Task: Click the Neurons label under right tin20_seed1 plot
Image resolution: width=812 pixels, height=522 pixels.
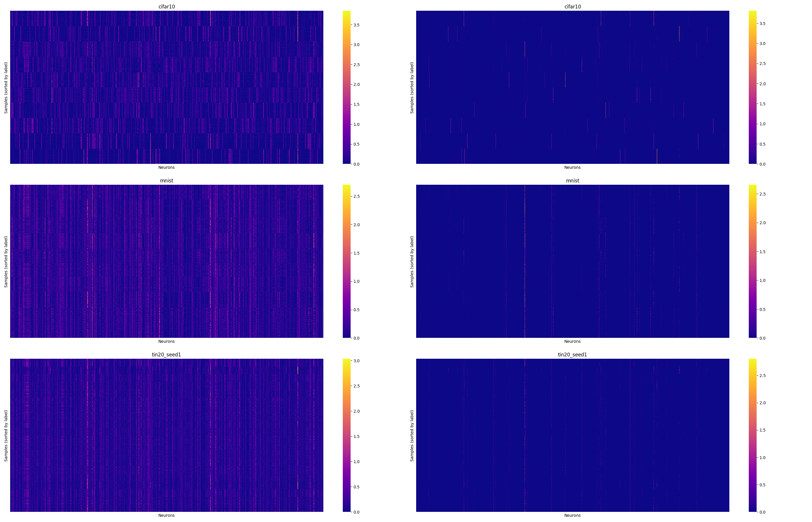Action: point(572,515)
